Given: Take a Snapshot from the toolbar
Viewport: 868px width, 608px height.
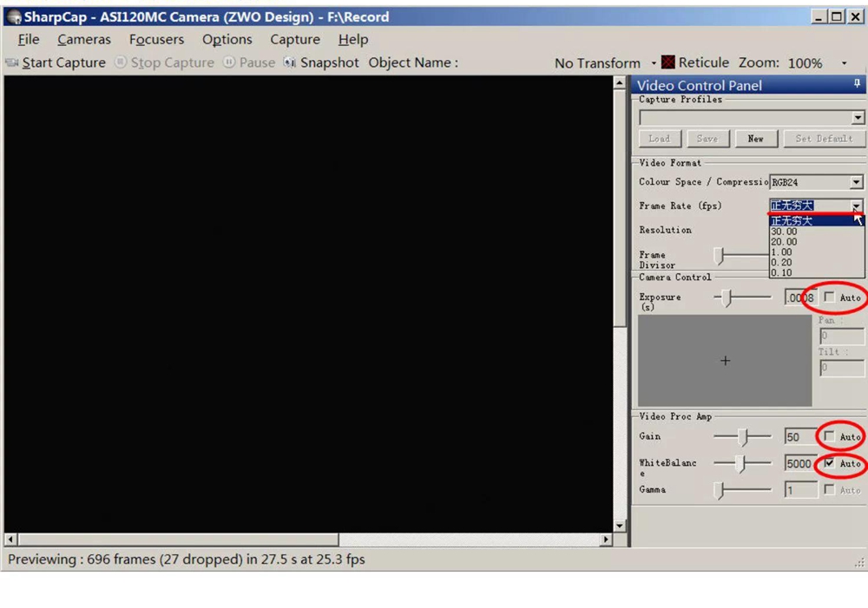Looking at the screenshot, I should click(290, 62).
